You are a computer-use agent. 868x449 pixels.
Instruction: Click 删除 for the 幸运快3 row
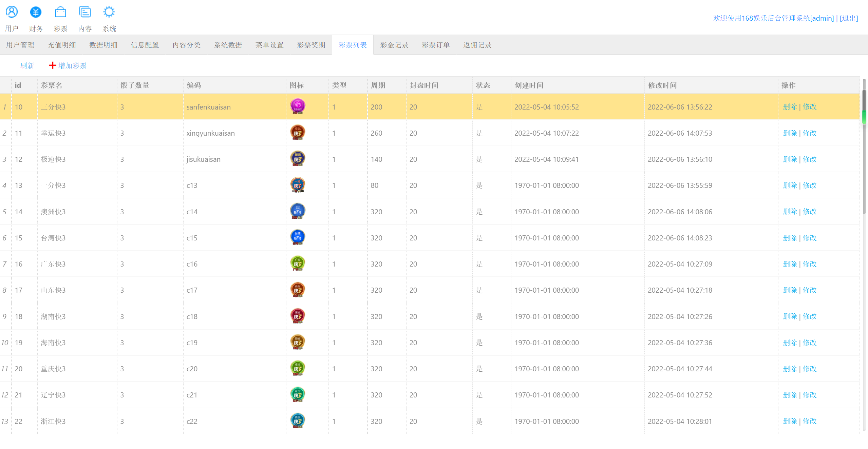click(790, 133)
